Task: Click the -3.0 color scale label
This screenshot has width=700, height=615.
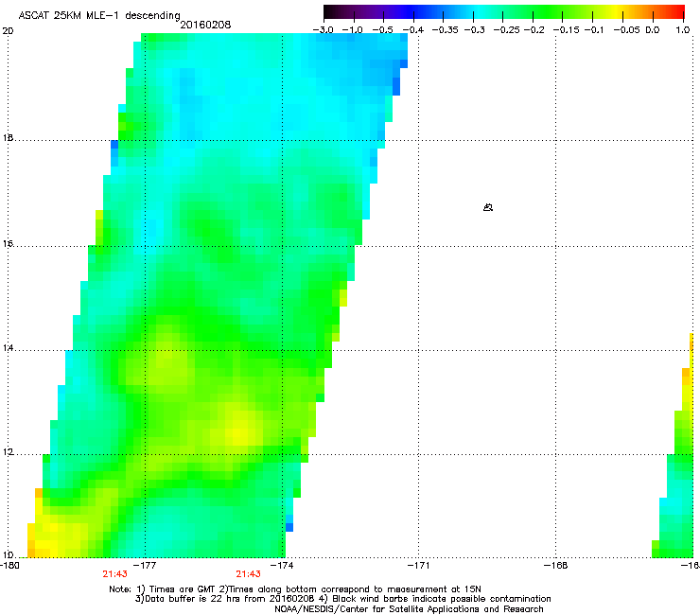Action: tap(323, 30)
